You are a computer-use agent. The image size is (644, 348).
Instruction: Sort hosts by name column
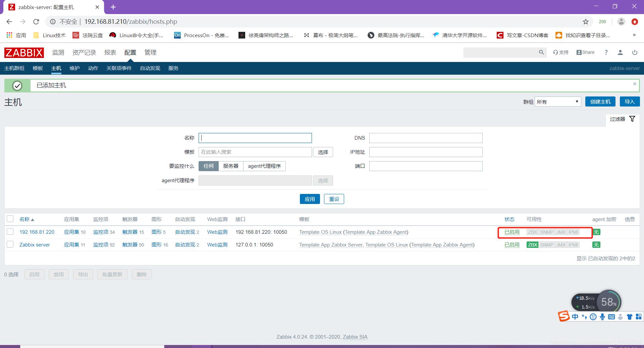26,219
